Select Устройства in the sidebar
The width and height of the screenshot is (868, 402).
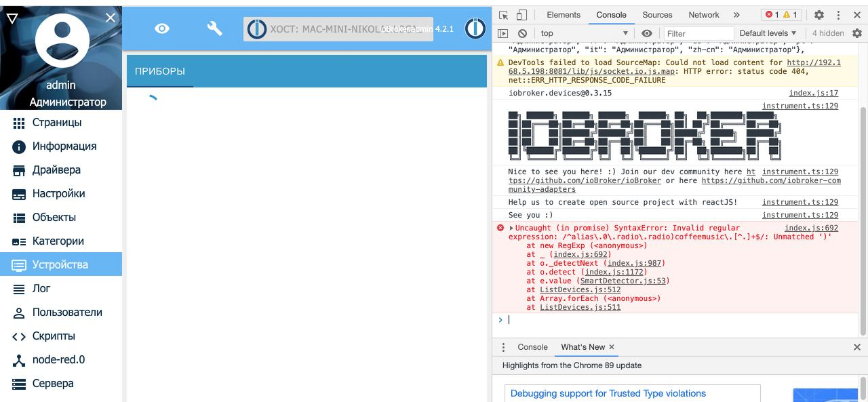[x=61, y=264]
